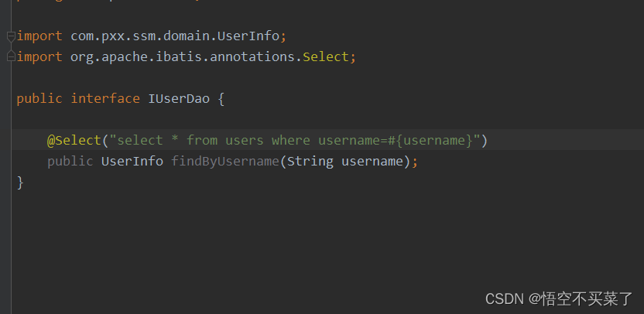Click the @Select annotation
The width and height of the screenshot is (644, 314).
pos(74,140)
